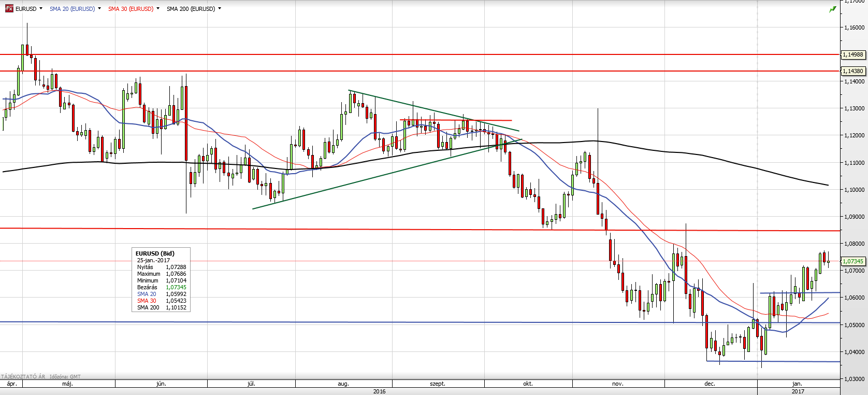
Task: Click the jan. month label on time axis
Action: 797,384
